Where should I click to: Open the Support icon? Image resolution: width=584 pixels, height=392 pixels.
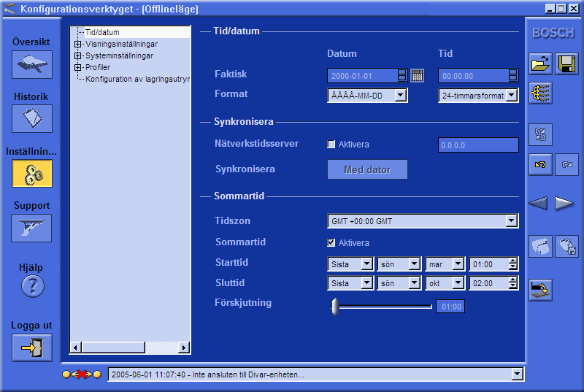click(31, 228)
